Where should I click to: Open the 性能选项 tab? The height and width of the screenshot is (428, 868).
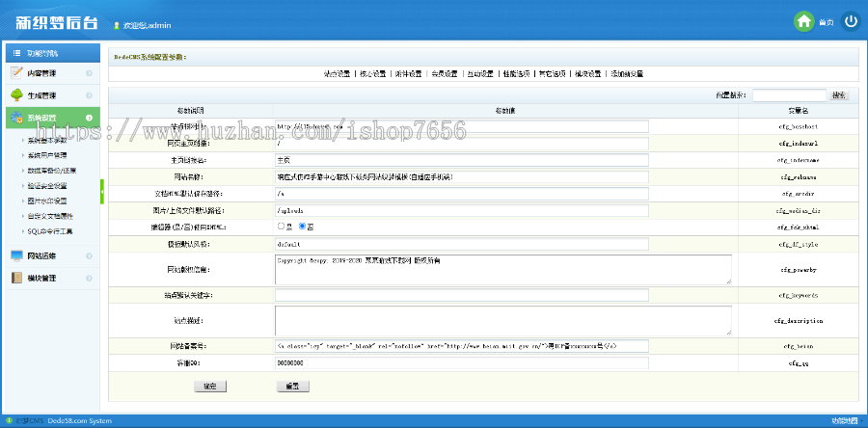[517, 73]
